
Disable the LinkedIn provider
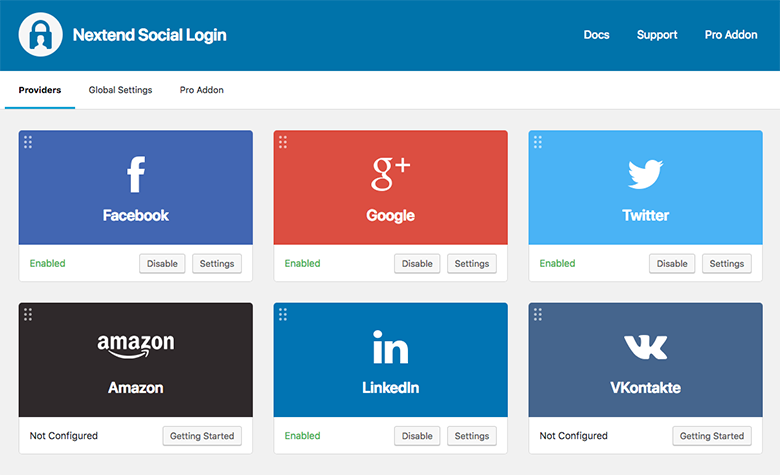(417, 436)
